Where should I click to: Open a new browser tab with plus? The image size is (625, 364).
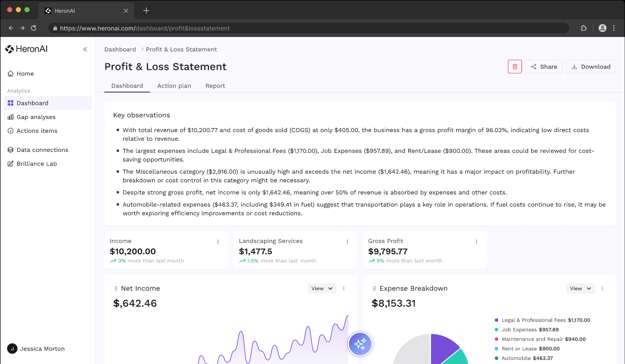[146, 10]
